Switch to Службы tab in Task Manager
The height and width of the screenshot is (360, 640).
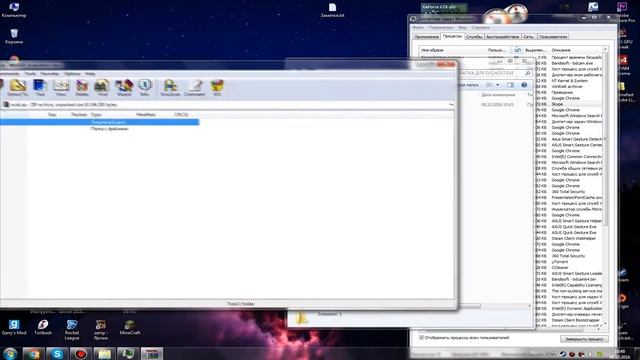click(x=474, y=37)
